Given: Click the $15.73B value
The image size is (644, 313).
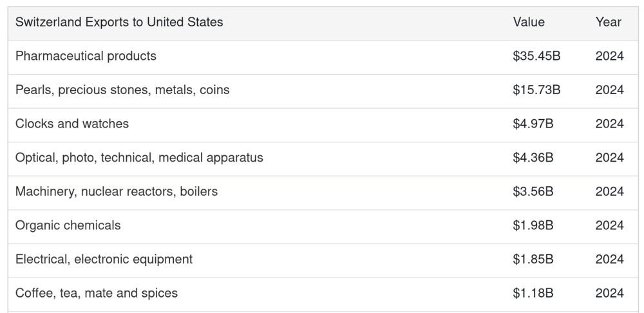Looking at the screenshot, I should (536, 90).
